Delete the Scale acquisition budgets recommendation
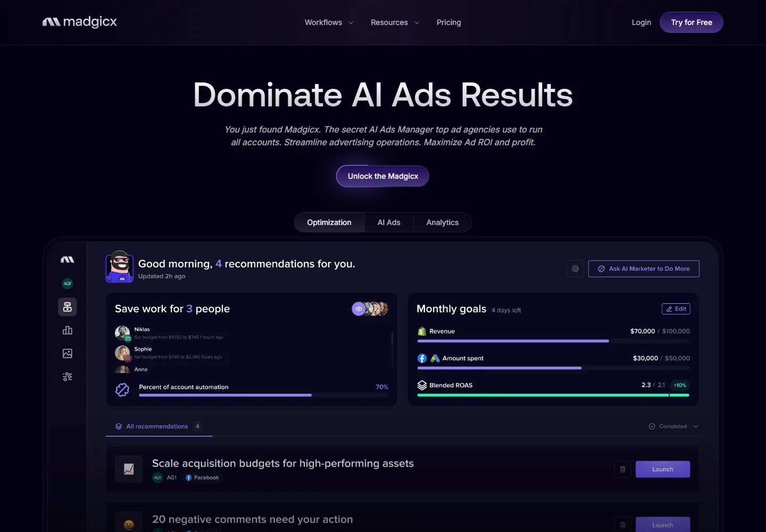The height and width of the screenshot is (532, 766). coord(622,469)
